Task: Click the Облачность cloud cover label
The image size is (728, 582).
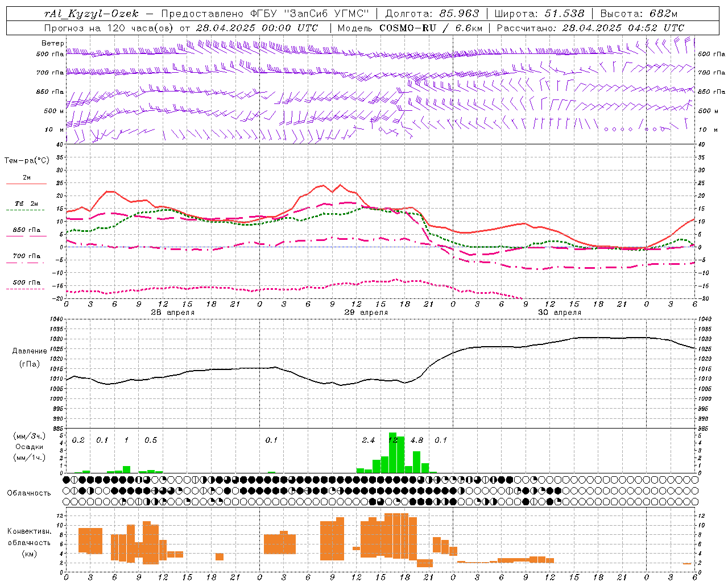Action: 29,493
